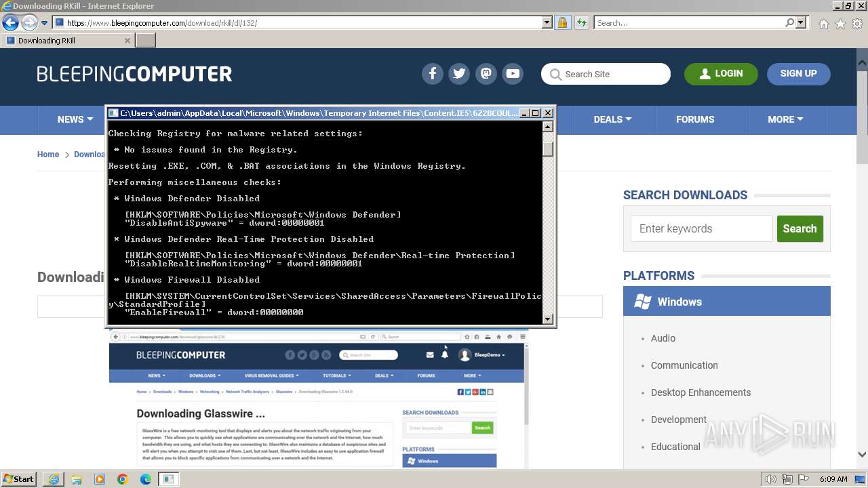Image resolution: width=868 pixels, height=488 pixels.
Task: Select the Windows platform header
Action: pos(727,302)
